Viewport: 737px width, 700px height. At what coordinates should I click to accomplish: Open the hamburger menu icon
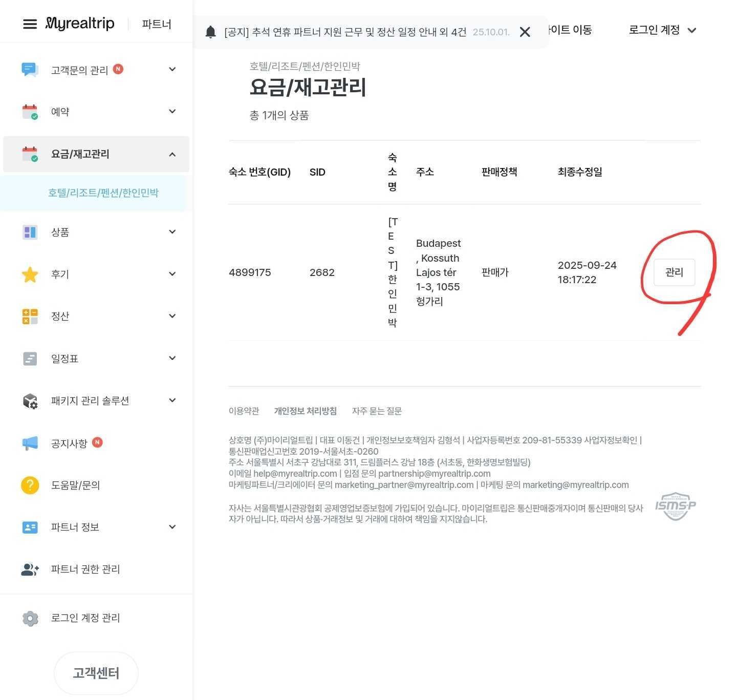click(30, 24)
